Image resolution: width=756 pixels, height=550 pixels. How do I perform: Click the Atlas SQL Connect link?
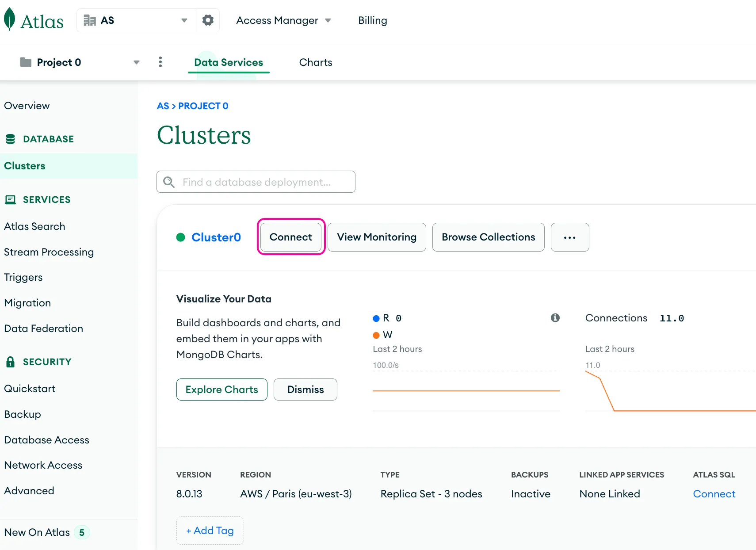(714, 494)
